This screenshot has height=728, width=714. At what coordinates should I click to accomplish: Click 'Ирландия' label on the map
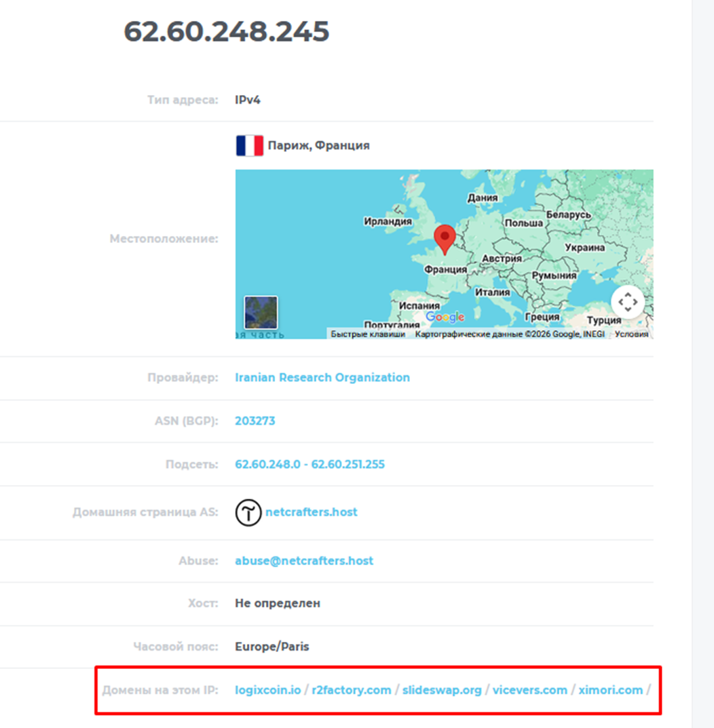388,221
